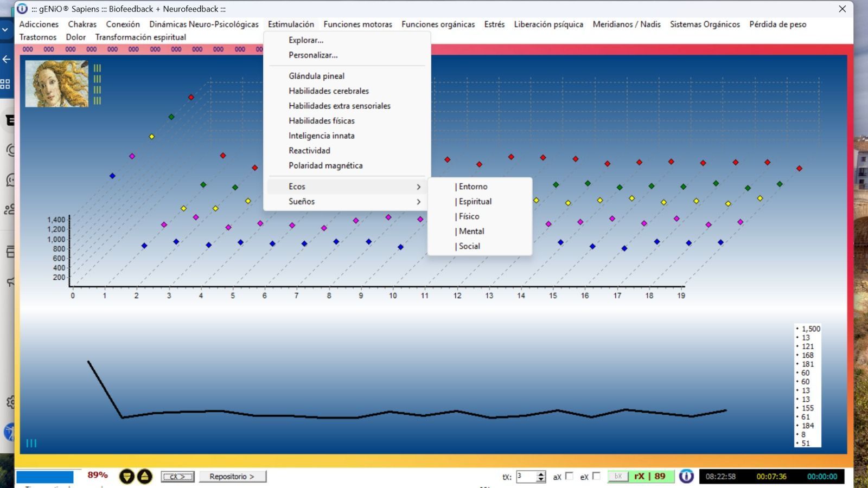The width and height of the screenshot is (868, 488).
Task: Select Glándula pineal from Estimulación menu
Action: click(316, 76)
